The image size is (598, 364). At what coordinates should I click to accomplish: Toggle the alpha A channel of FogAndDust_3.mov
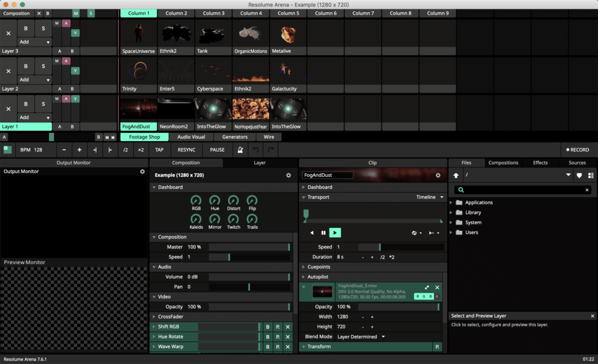pyautogui.click(x=437, y=296)
